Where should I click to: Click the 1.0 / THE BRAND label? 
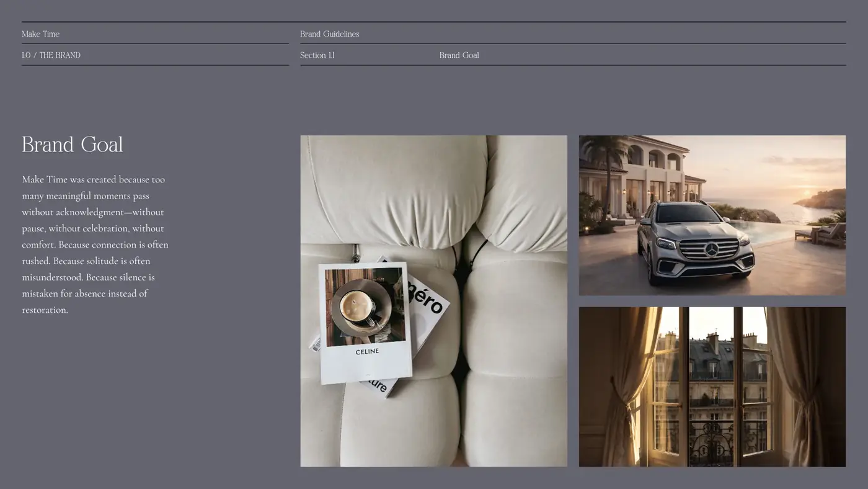click(x=51, y=55)
